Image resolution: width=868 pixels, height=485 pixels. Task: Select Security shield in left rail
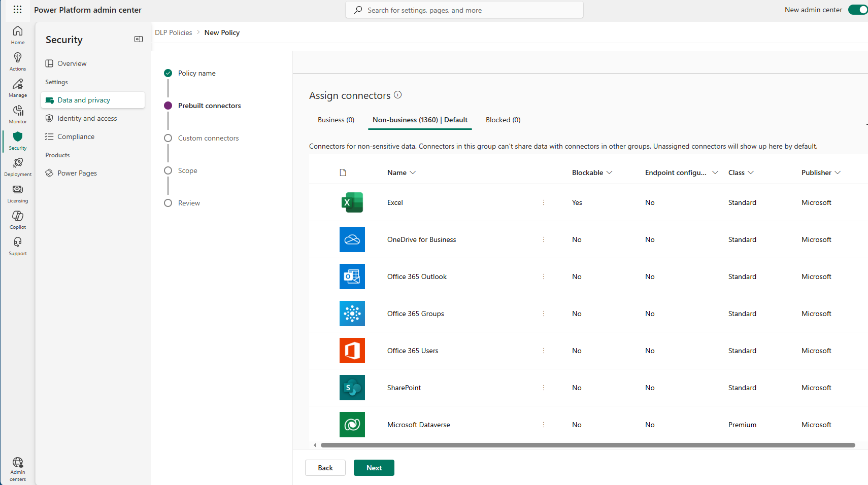click(x=18, y=141)
